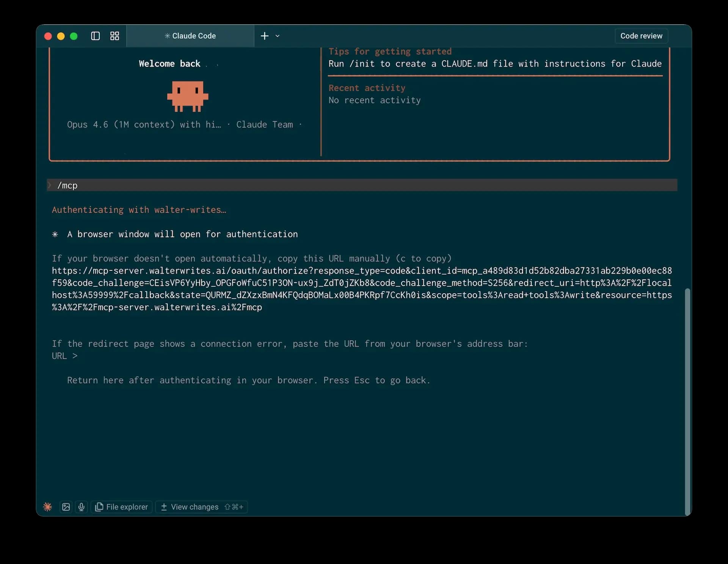
Task: Close the window with red button
Action: [x=48, y=36]
